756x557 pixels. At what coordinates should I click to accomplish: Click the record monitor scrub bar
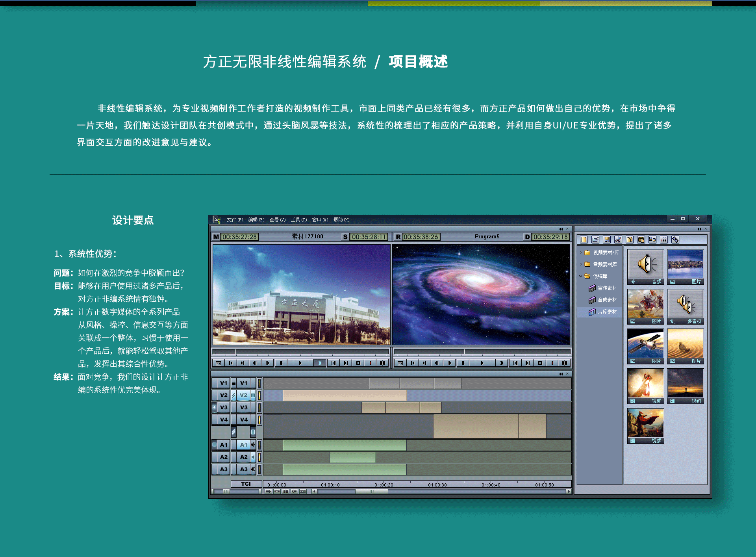point(482,351)
